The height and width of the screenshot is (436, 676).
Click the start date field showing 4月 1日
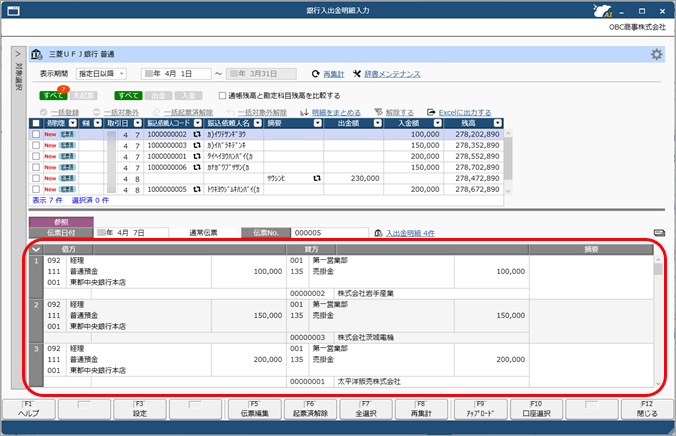pos(176,74)
